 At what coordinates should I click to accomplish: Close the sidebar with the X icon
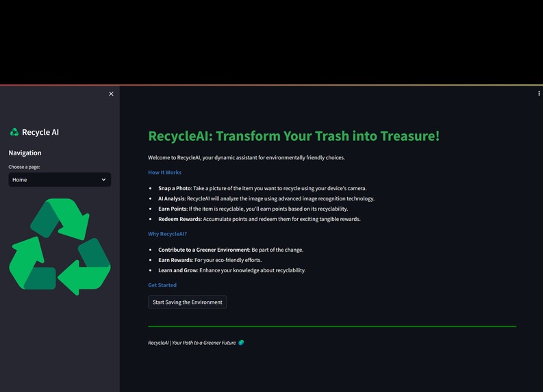click(x=111, y=94)
